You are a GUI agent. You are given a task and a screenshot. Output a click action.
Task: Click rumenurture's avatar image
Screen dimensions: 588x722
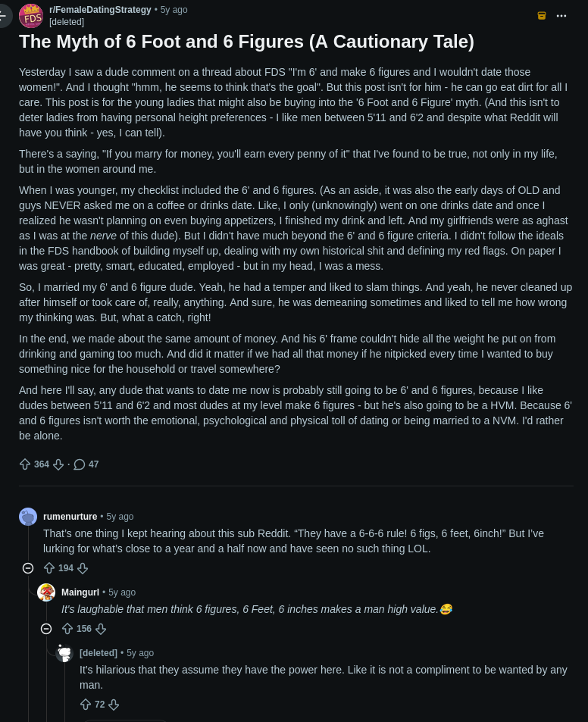point(28,517)
